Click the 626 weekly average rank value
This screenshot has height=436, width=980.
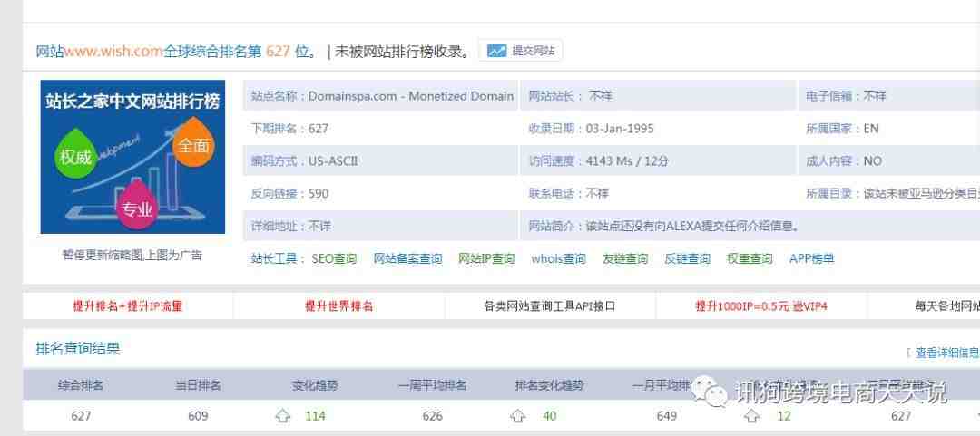click(432, 416)
